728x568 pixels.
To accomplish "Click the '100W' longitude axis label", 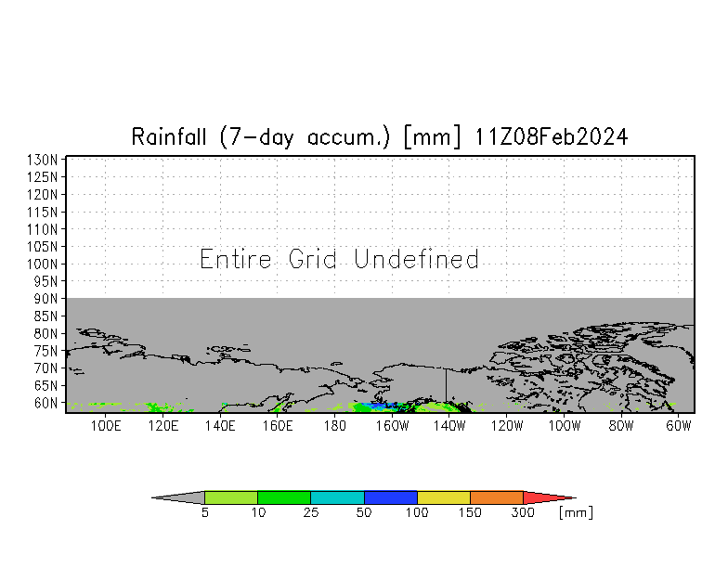I will coord(565,426).
